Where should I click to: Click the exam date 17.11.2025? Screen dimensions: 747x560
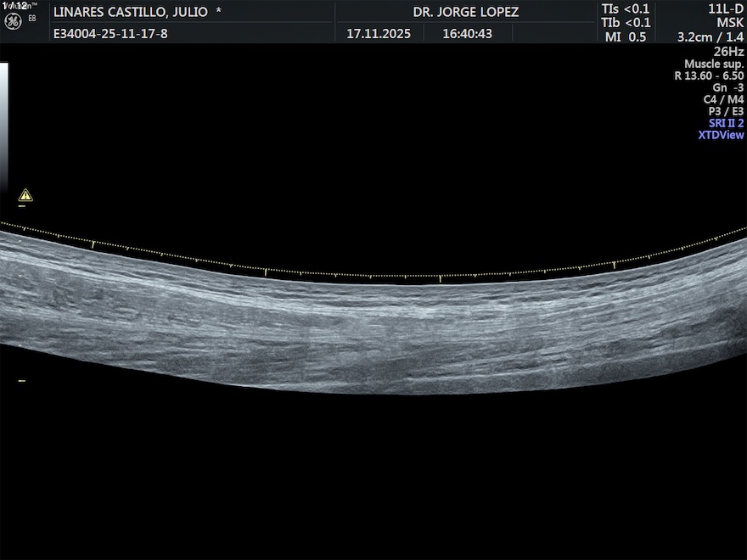tap(379, 34)
